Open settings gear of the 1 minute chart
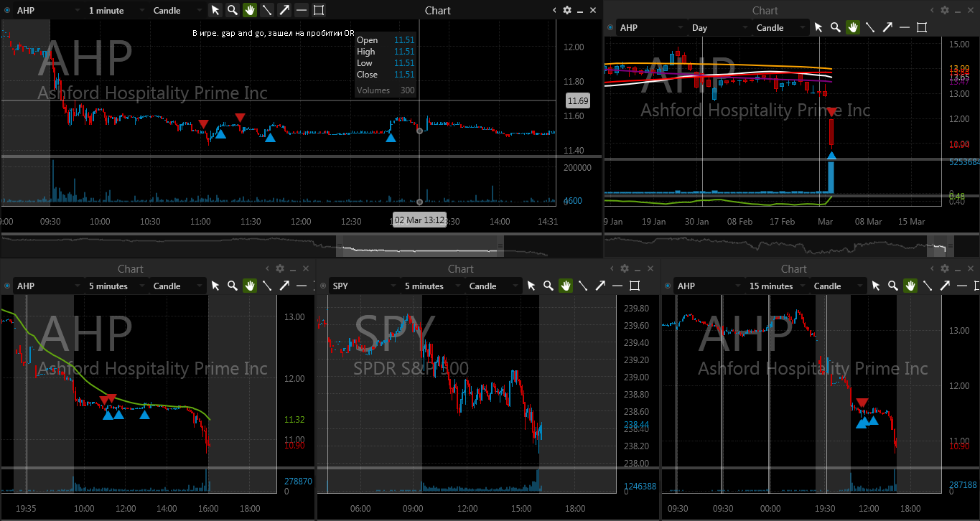 [x=567, y=10]
